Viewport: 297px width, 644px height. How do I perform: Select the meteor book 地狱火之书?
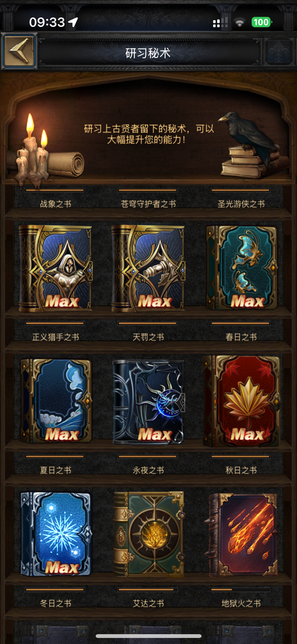241,535
